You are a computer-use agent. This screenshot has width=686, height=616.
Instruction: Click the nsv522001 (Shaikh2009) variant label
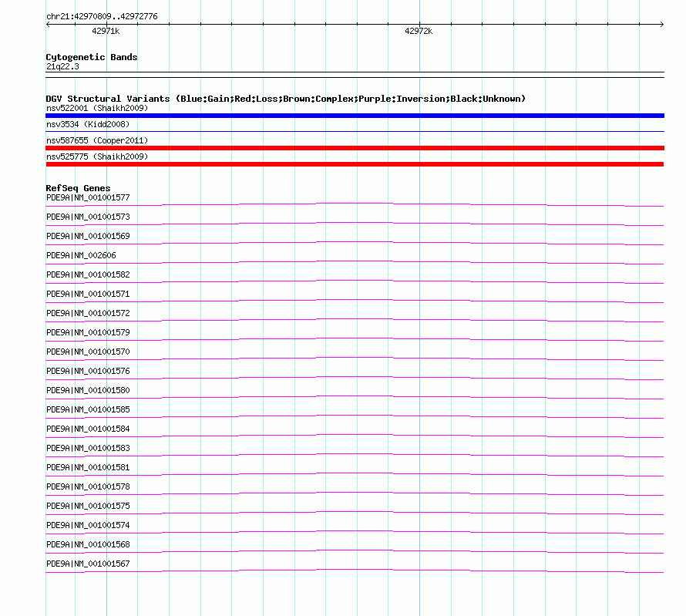click(97, 108)
